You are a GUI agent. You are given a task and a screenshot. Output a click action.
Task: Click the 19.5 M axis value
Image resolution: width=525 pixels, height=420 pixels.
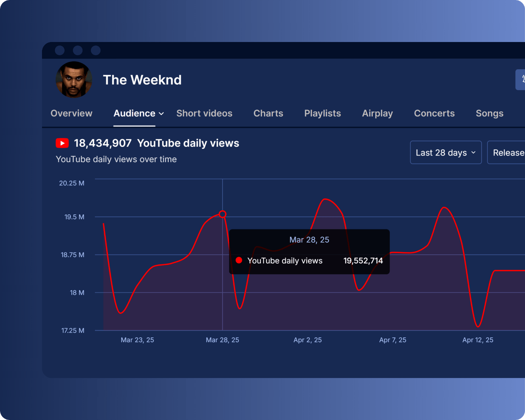click(x=74, y=217)
